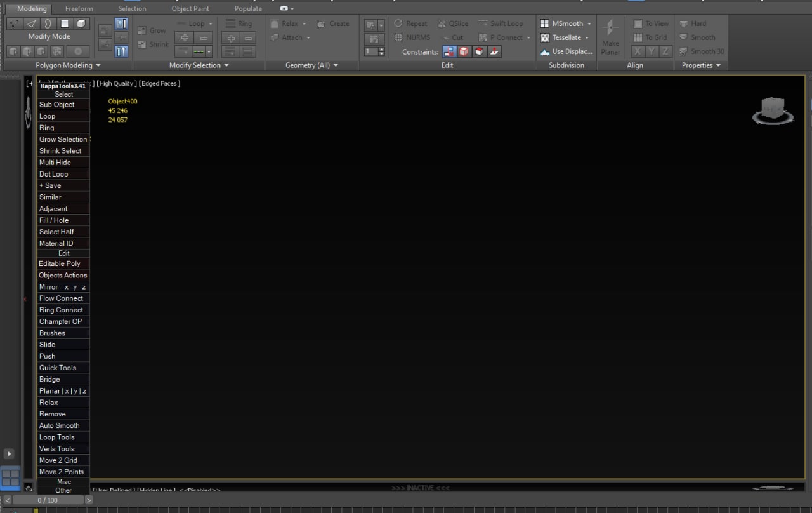Grow ring with the plus button
The image size is (812, 513).
point(230,37)
